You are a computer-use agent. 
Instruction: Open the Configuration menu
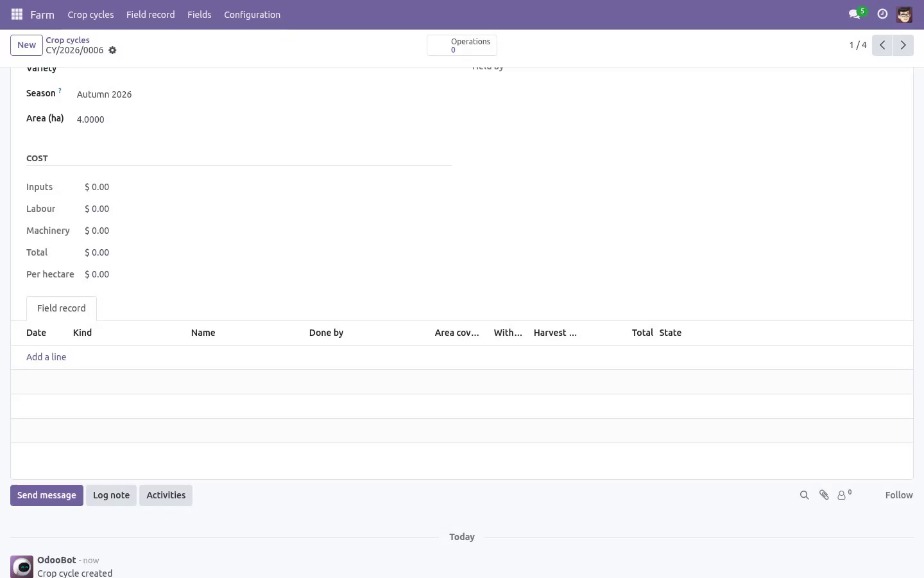point(252,14)
